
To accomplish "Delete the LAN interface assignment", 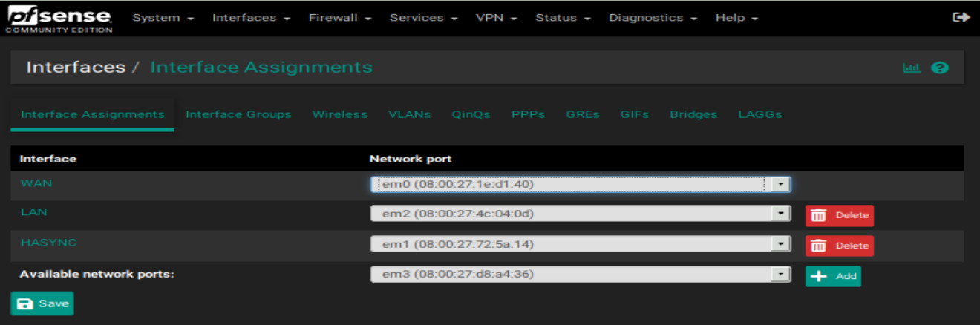I will click(x=840, y=215).
